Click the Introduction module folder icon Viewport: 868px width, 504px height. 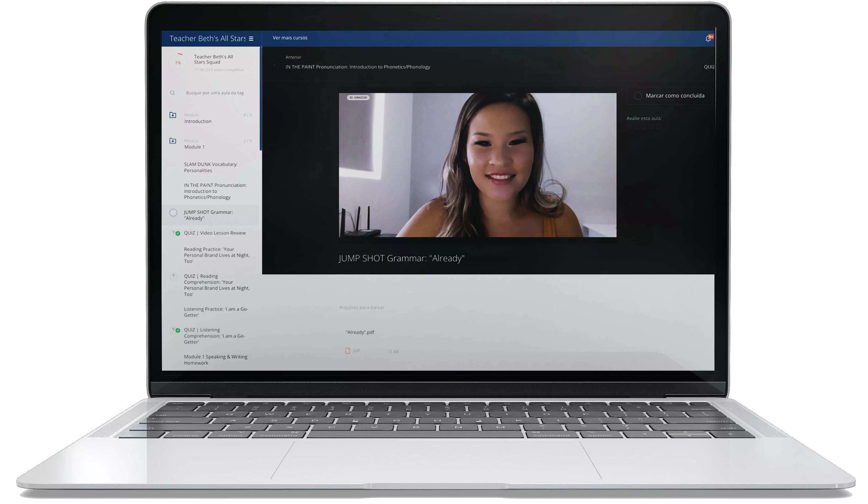(173, 115)
